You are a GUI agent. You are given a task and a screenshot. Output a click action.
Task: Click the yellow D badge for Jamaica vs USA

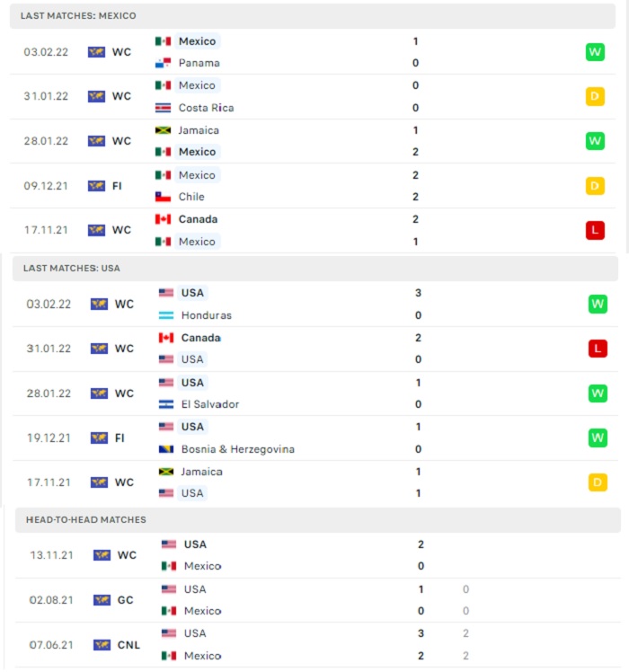(x=598, y=482)
